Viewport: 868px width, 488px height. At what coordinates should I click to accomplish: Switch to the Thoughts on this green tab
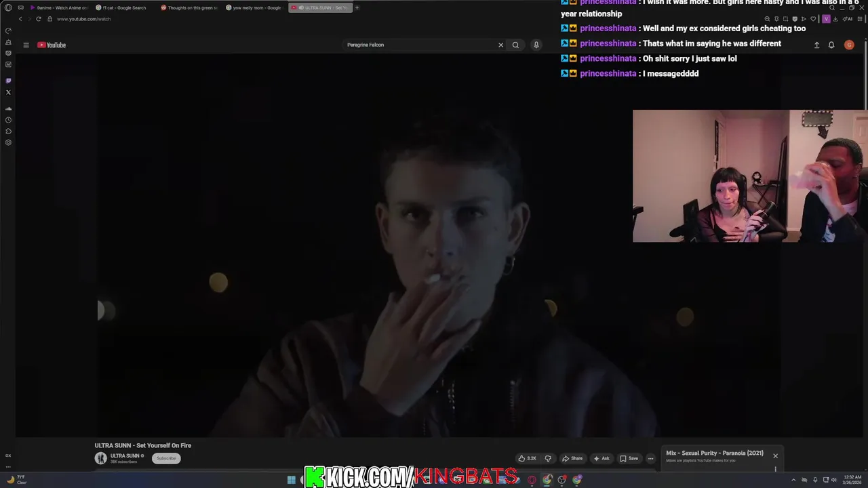[189, 7]
